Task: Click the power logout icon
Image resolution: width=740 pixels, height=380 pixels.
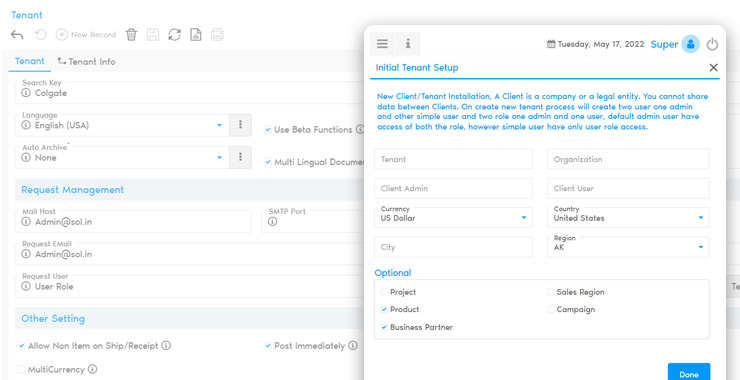Action: coord(712,44)
